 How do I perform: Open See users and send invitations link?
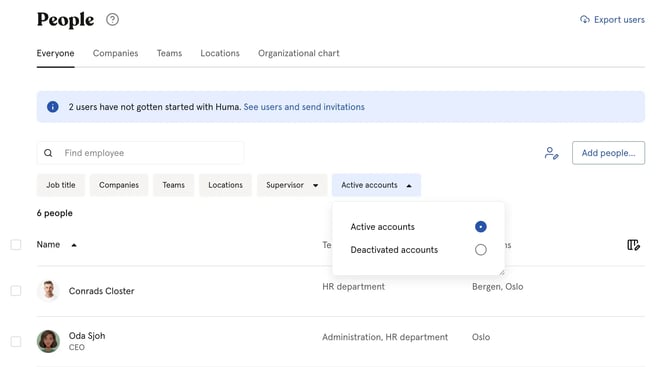[304, 107]
